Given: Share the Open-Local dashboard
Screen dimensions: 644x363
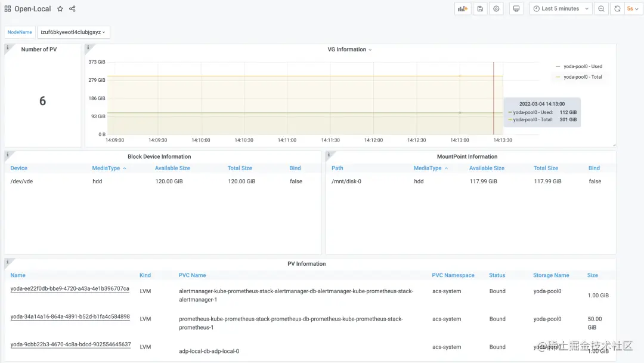Looking at the screenshot, I should [72, 8].
